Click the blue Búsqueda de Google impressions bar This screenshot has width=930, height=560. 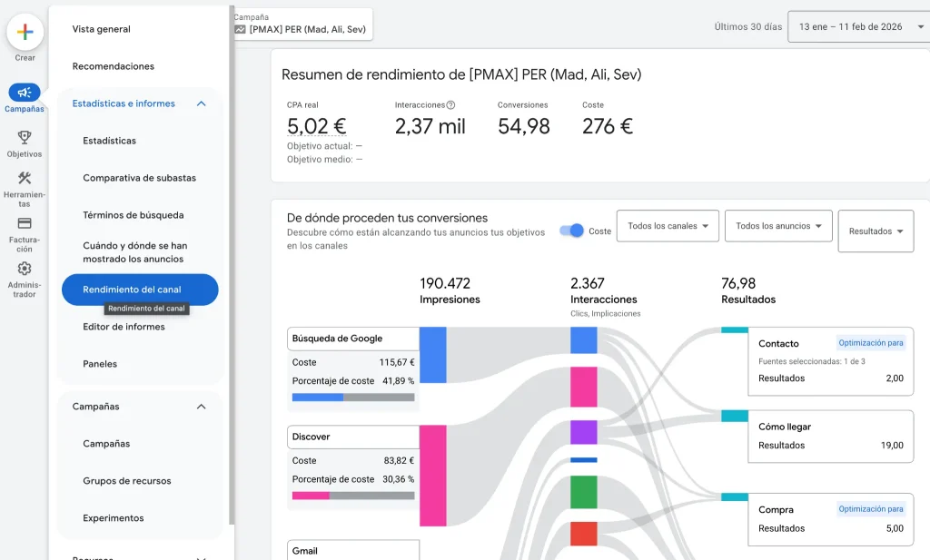(x=432, y=355)
